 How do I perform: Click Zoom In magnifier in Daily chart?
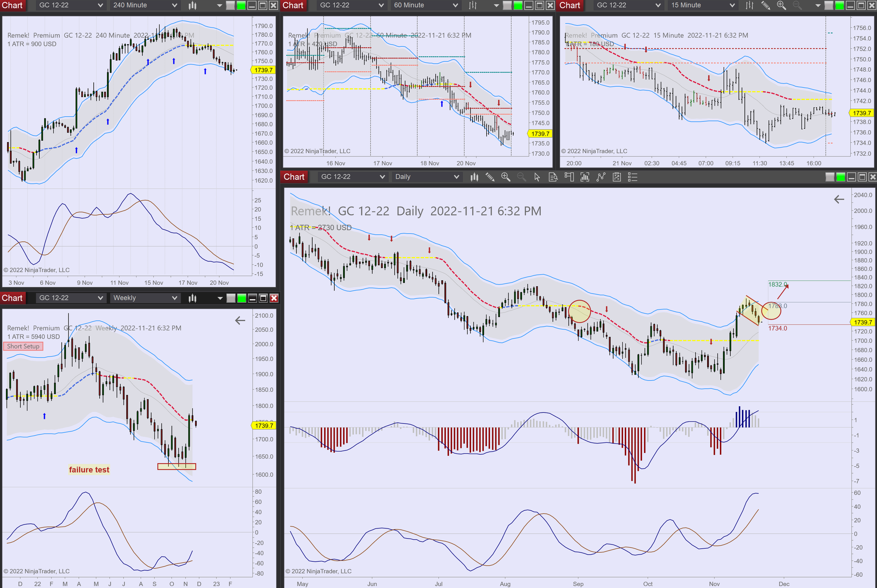click(506, 177)
